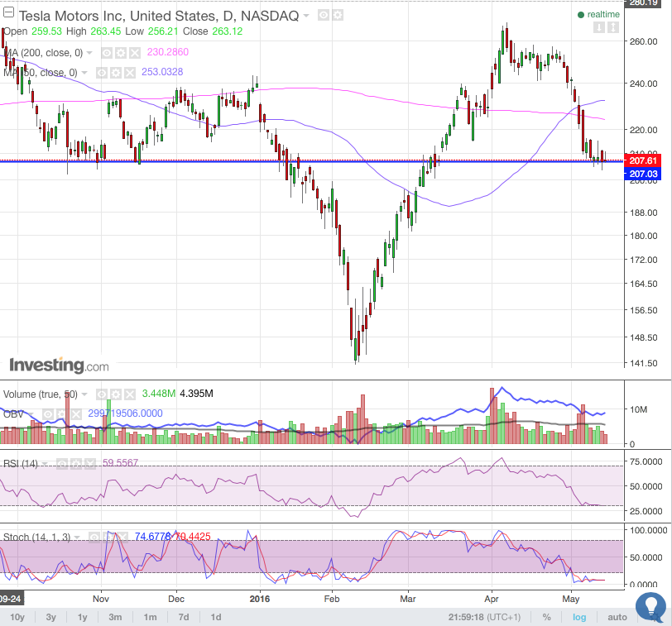Image resolution: width=672 pixels, height=626 pixels.
Task: Toggle the log scale button
Action: point(579,617)
